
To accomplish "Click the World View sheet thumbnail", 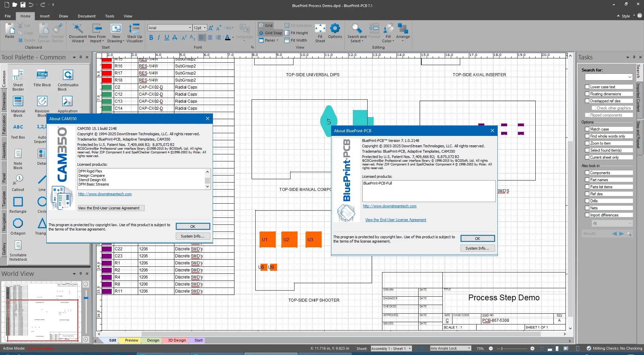I will point(42,312).
